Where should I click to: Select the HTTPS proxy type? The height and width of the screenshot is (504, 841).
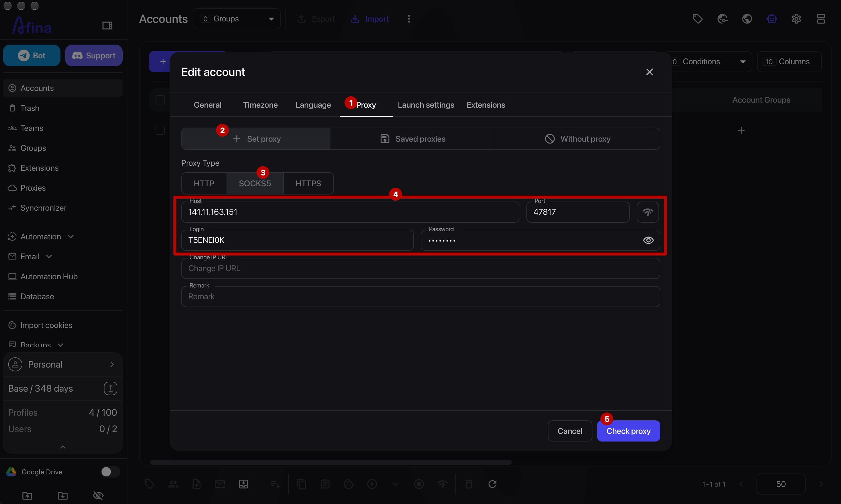coord(308,183)
